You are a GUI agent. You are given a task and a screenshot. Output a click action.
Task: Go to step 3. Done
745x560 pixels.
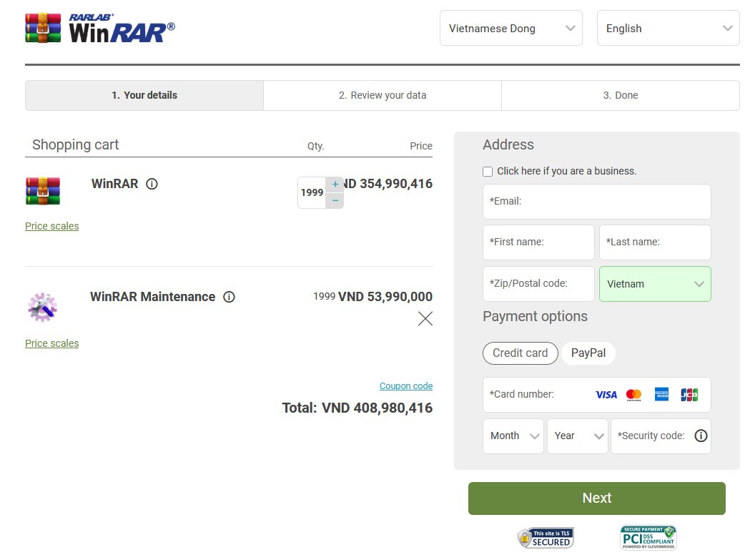[x=621, y=95]
